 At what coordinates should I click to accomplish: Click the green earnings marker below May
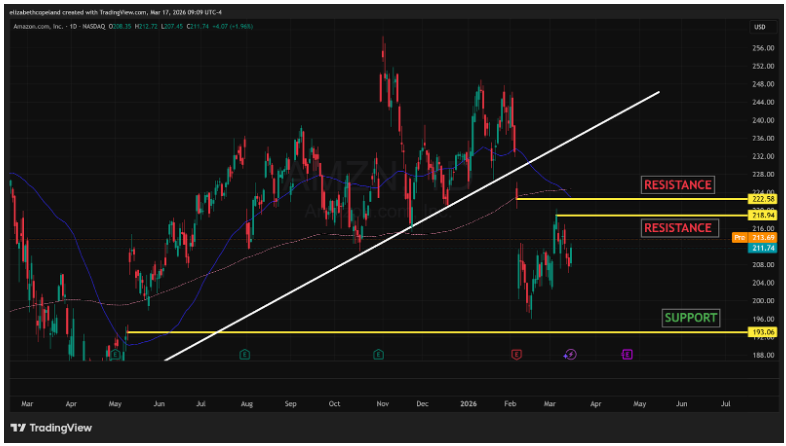coord(116,355)
